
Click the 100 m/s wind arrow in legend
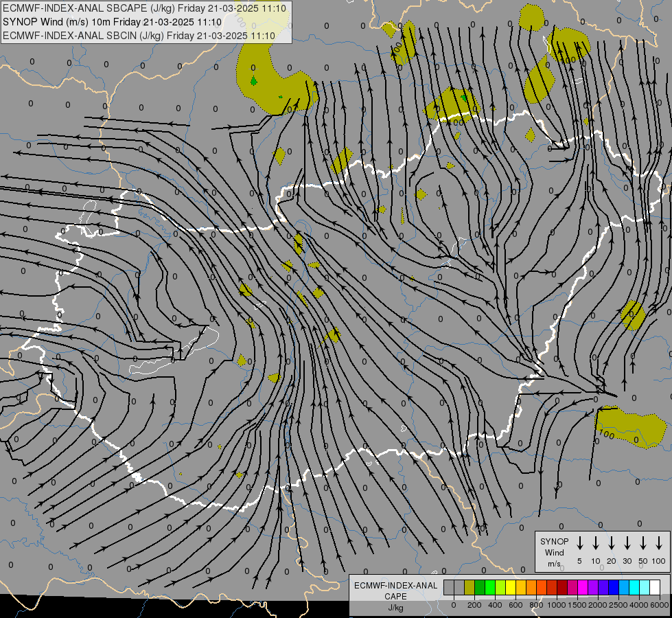659,543
